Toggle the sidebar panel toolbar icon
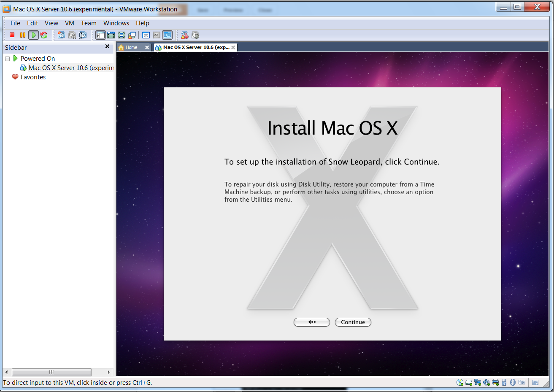 coord(100,35)
